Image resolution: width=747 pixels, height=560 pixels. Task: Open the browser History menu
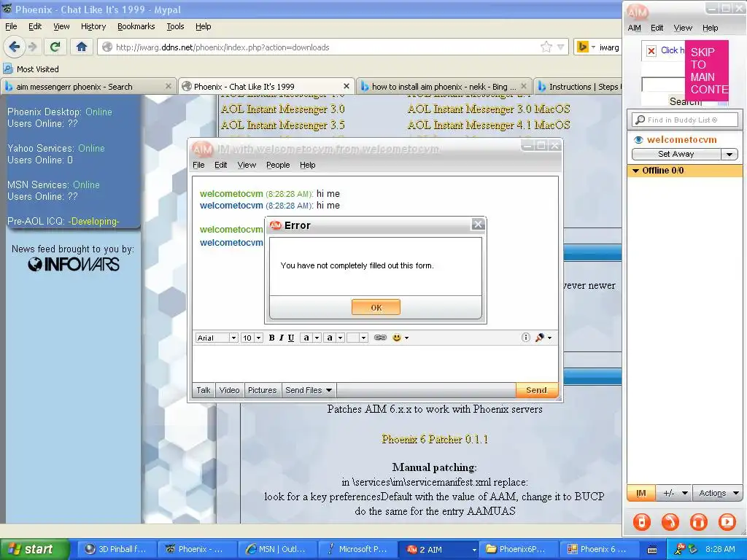point(93,26)
